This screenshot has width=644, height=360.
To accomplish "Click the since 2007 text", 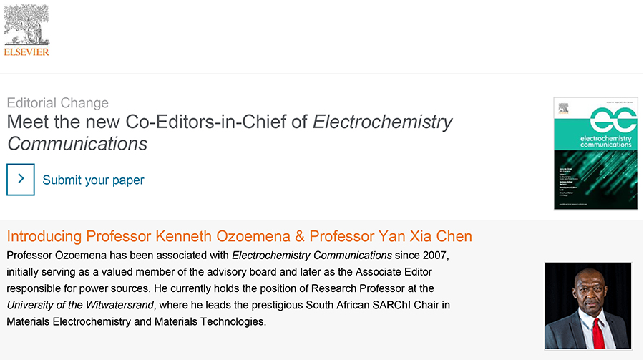I will click(x=421, y=256).
